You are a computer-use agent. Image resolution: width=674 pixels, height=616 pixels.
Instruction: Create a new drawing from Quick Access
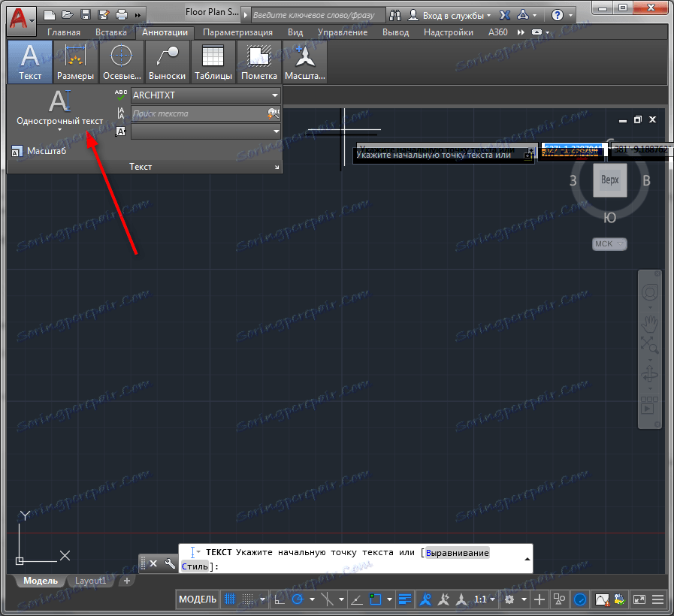click(x=50, y=16)
